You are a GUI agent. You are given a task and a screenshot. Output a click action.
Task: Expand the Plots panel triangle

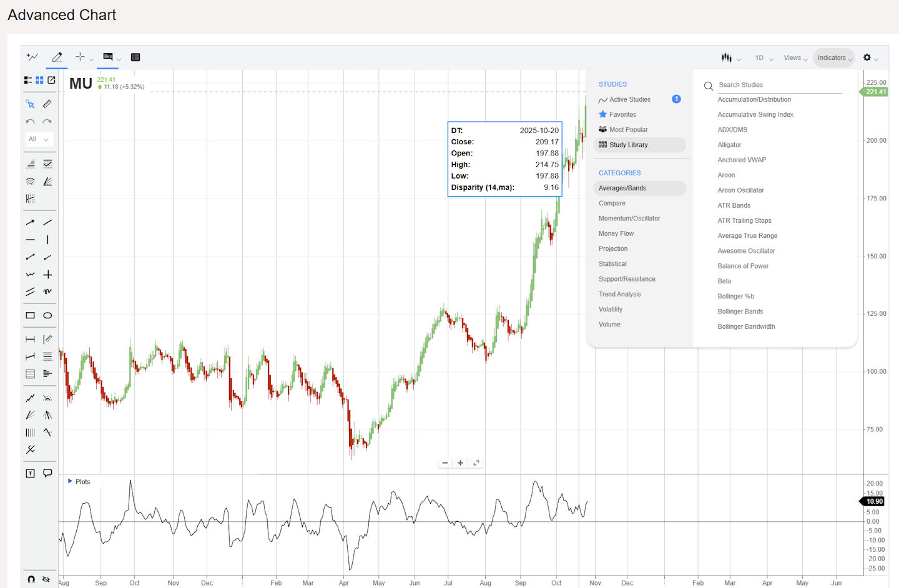70,481
